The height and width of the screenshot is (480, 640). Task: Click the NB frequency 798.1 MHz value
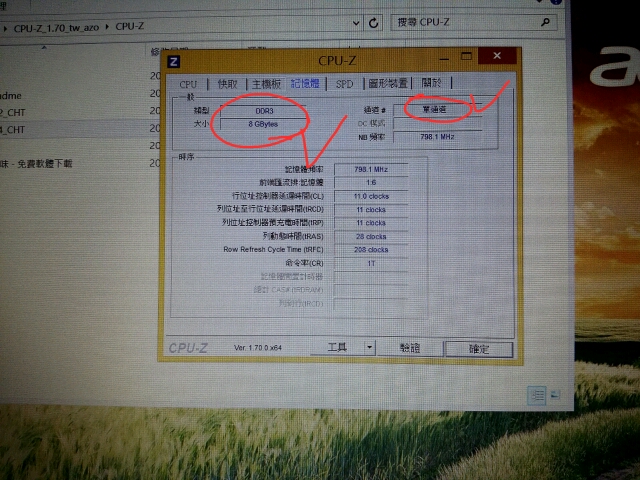(x=438, y=137)
